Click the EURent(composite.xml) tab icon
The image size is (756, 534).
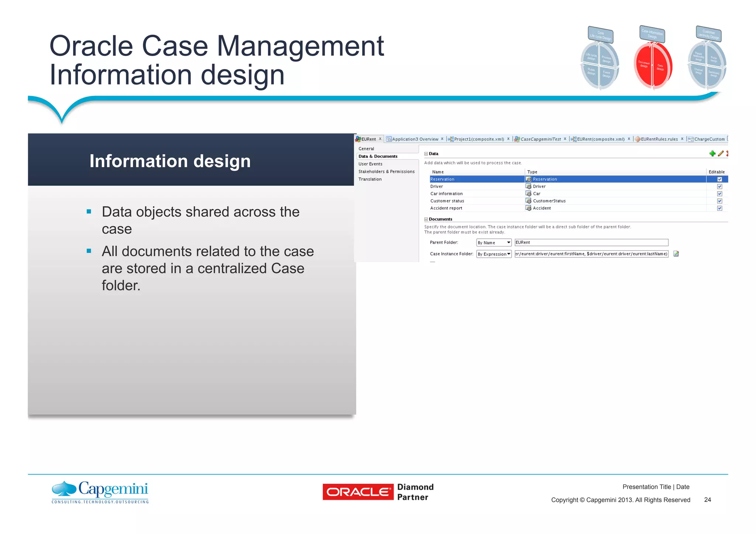573,139
